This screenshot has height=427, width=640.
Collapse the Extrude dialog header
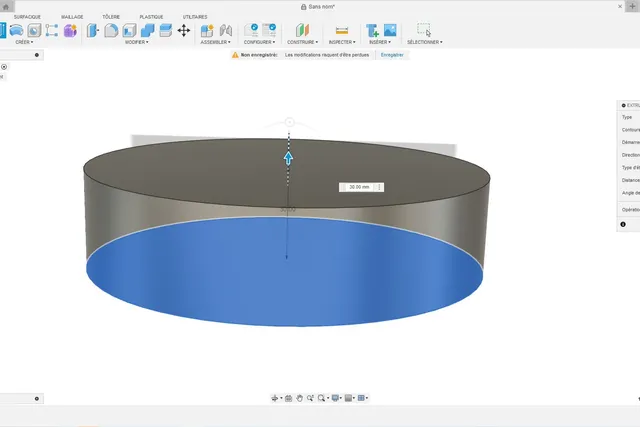point(624,105)
